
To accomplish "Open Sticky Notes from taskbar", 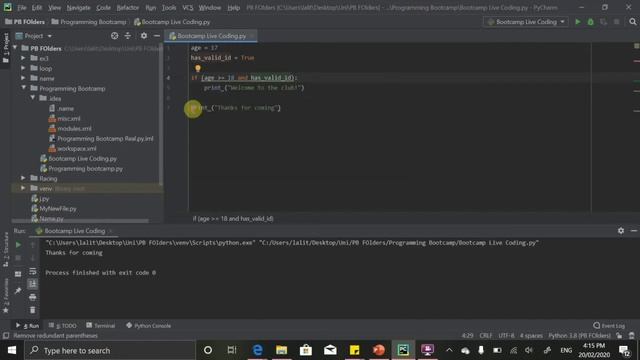I will (354, 350).
